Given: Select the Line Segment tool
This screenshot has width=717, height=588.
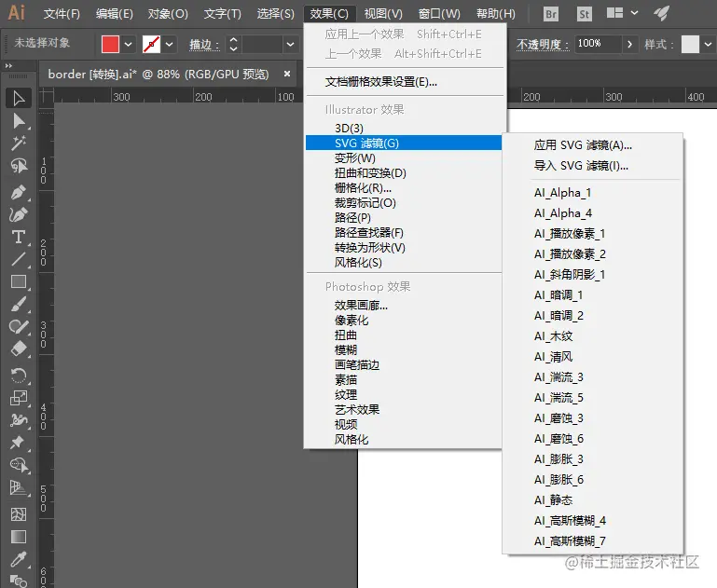Looking at the screenshot, I should tap(19, 259).
